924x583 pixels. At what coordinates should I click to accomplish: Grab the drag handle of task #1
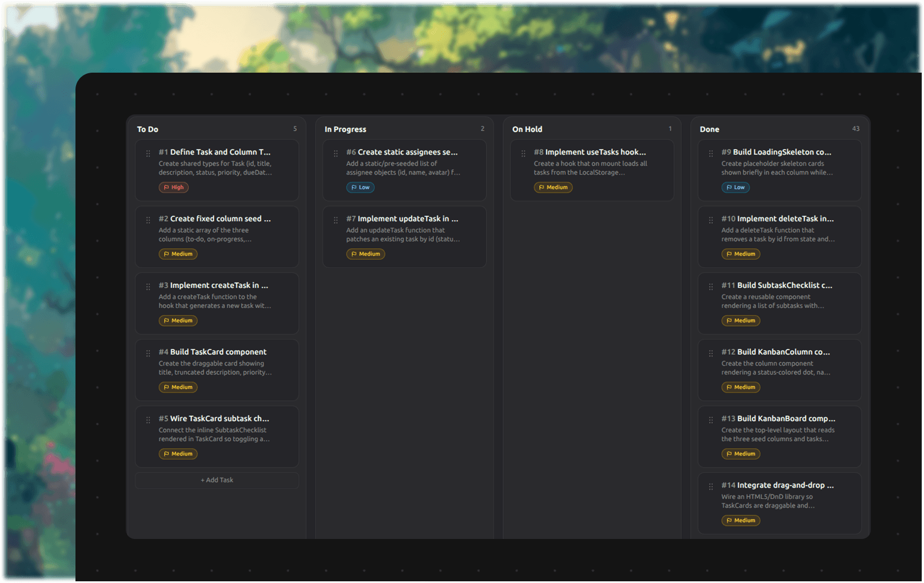(x=148, y=153)
